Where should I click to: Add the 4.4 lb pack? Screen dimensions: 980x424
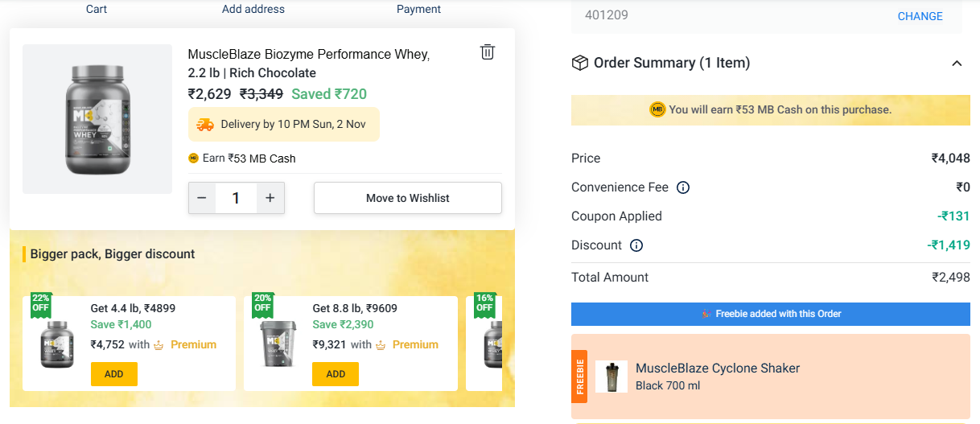tap(114, 374)
